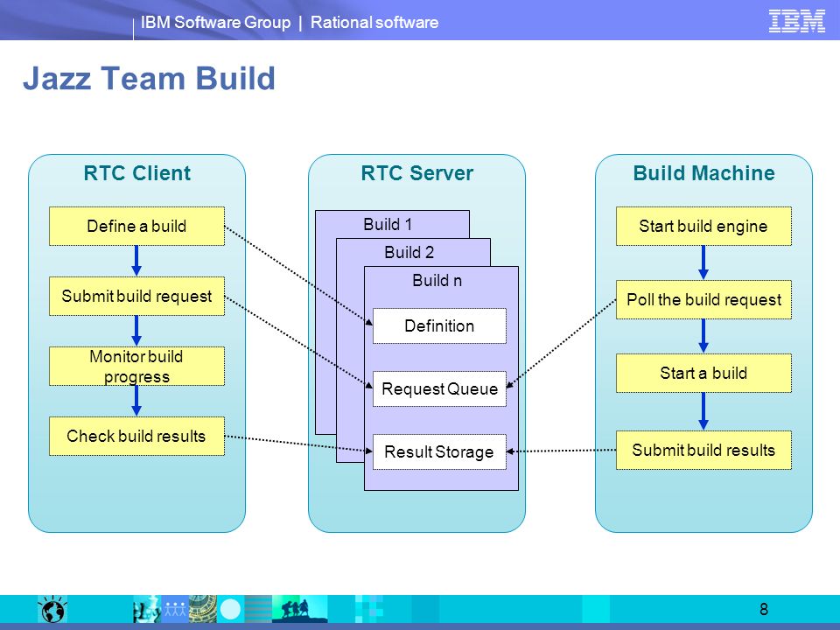
Task: Click the slide number 8
Action: (x=764, y=609)
